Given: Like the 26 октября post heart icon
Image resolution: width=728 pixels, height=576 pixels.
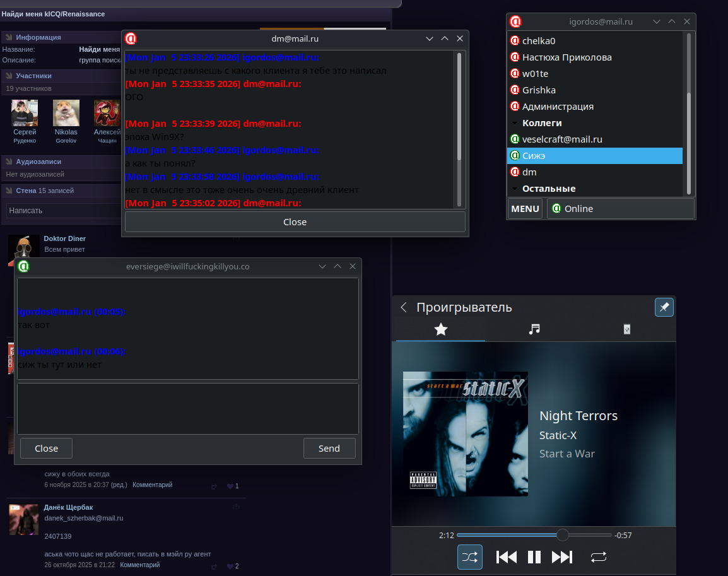Looking at the screenshot, I should click(230, 567).
